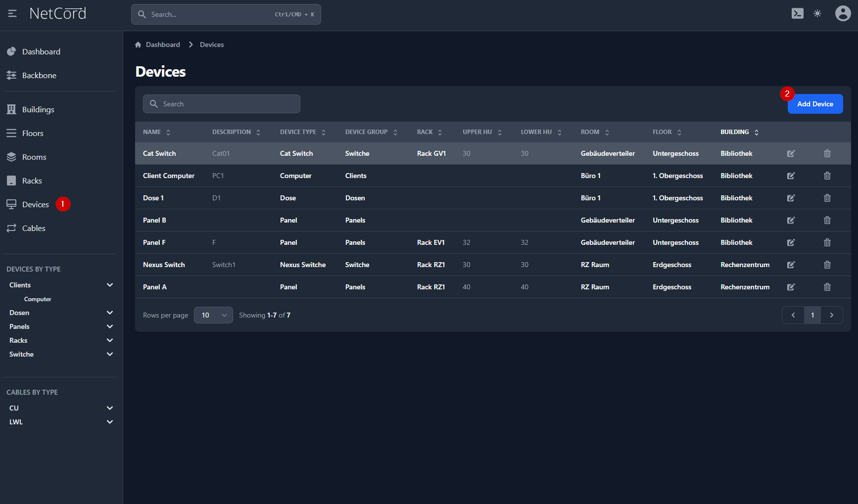Go to next page arrow
Image resolution: width=858 pixels, height=504 pixels.
coord(831,315)
